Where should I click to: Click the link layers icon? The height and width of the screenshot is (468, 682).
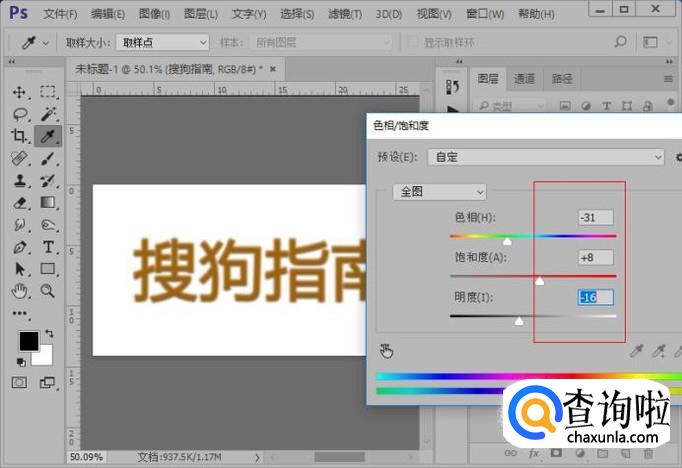pos(511,453)
